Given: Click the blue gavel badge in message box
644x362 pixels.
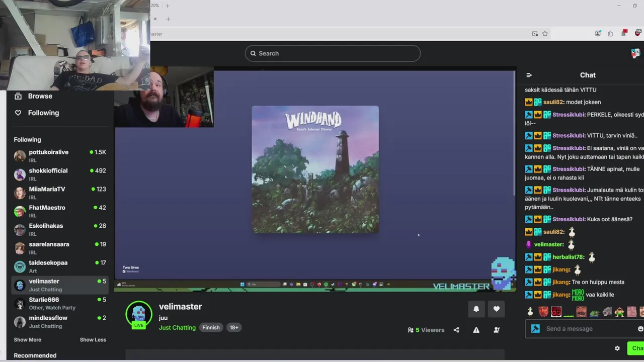Looking at the screenshot, I should point(535,329).
